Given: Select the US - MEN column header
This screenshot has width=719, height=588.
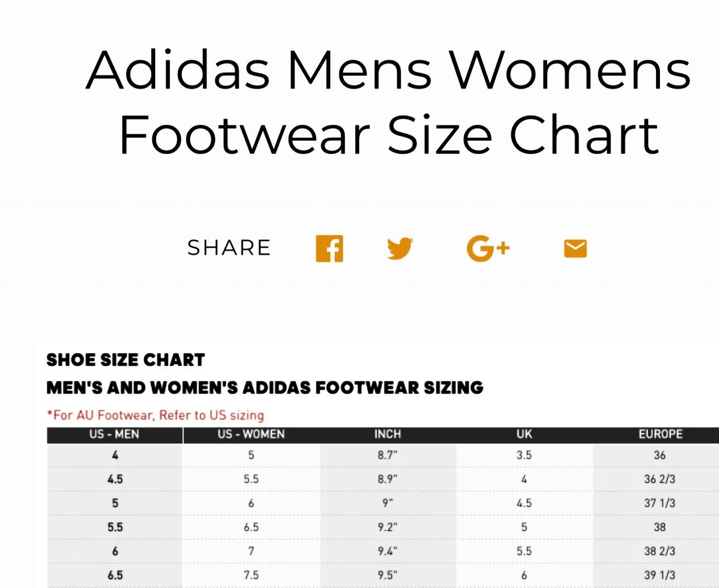Looking at the screenshot, I should tap(114, 434).
